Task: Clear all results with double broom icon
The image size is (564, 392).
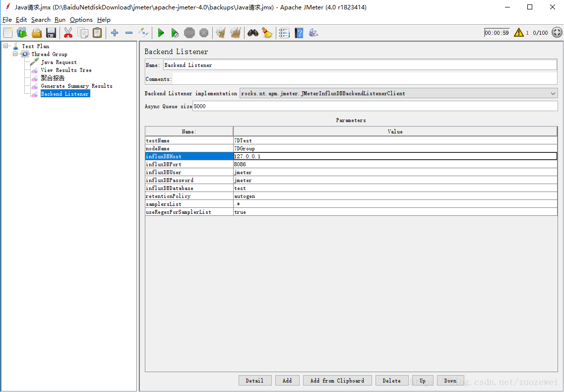Action: click(x=235, y=33)
